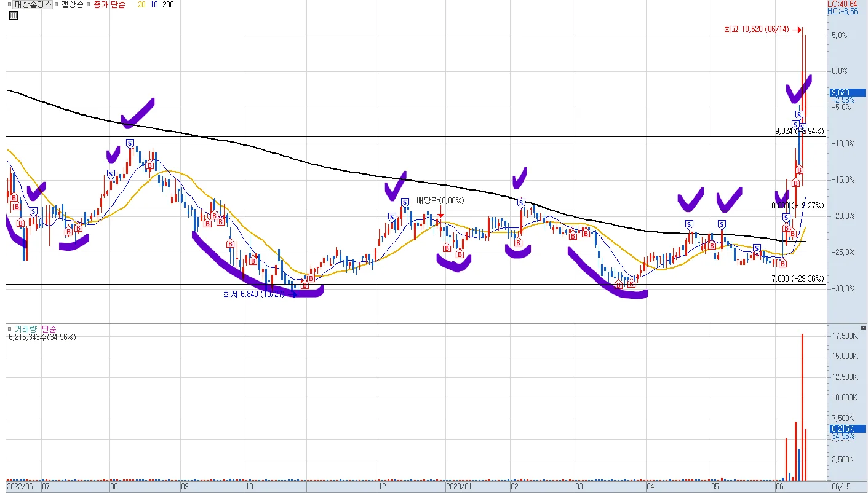
Task: Click the HC:-8.56 indicator text
Action: [x=842, y=11]
